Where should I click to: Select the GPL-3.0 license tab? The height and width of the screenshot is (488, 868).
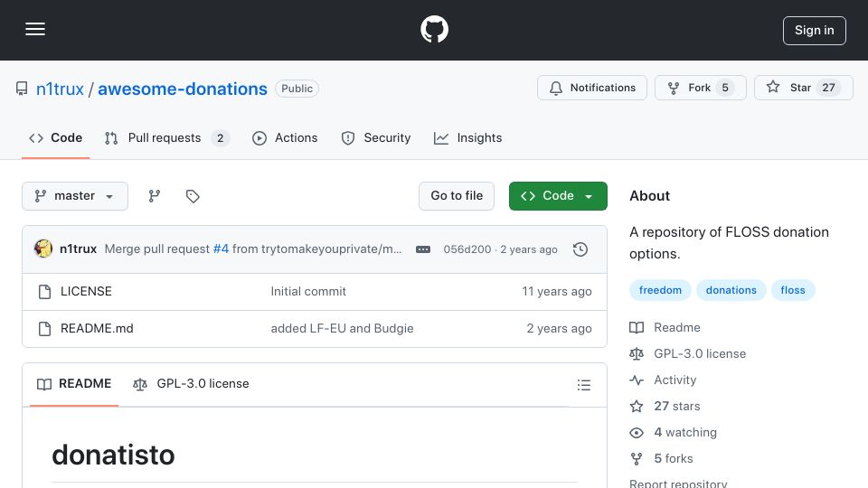191,384
